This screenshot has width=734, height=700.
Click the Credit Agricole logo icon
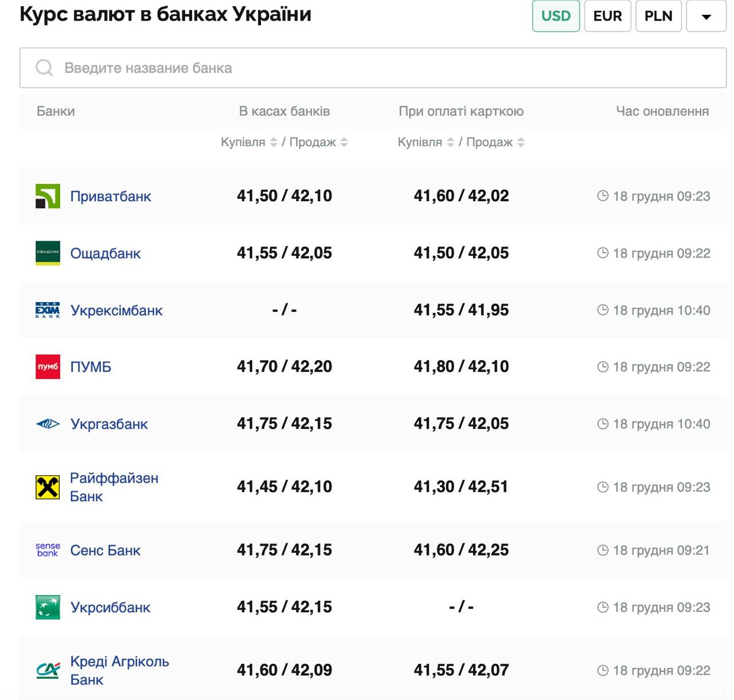tap(48, 670)
